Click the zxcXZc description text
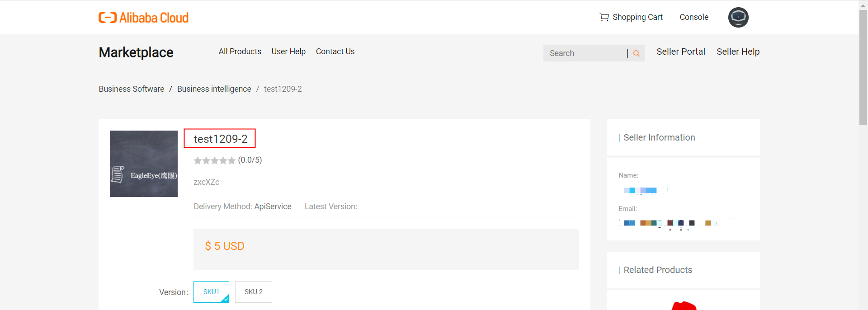This screenshot has height=310, width=868. click(206, 182)
